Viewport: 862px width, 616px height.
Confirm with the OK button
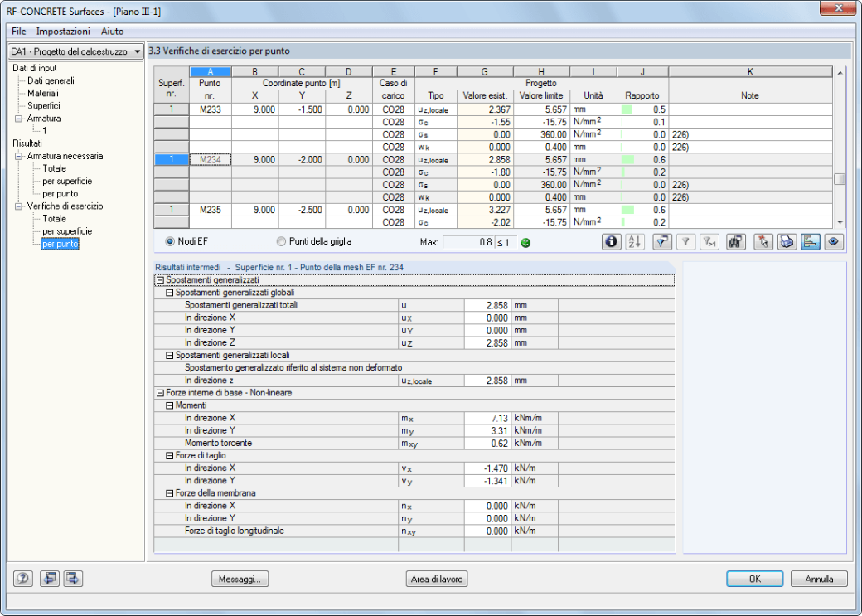point(755,579)
